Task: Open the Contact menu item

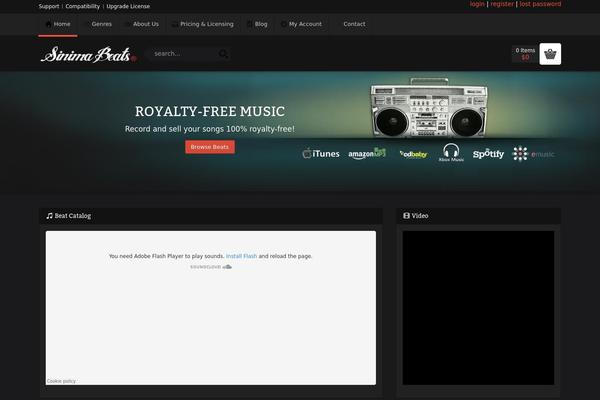Action: point(354,24)
